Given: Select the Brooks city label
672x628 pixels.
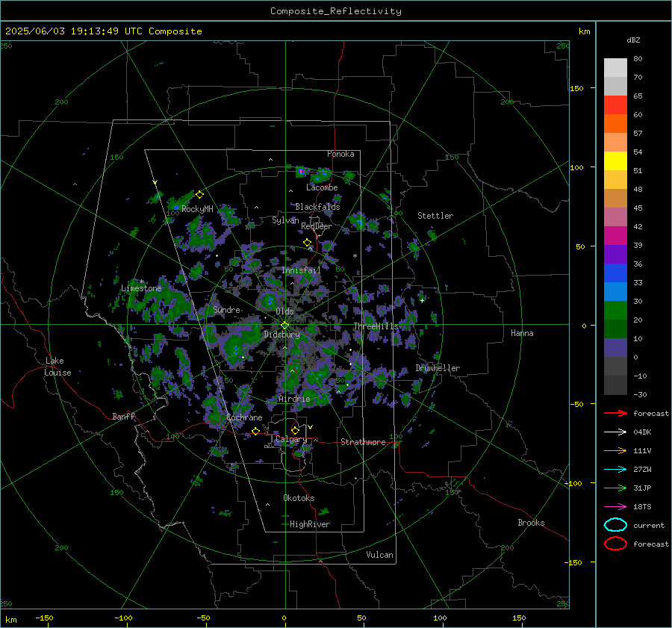Looking at the screenshot, I should point(531,523).
